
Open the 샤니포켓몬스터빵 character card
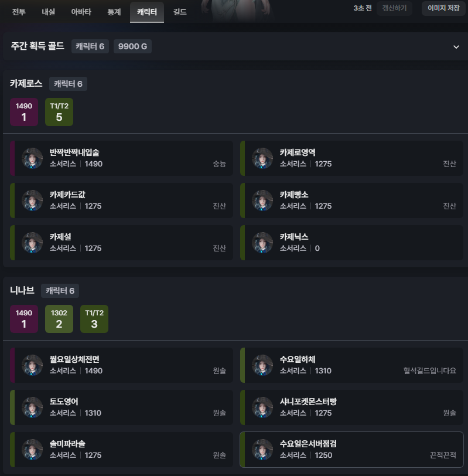point(351,407)
